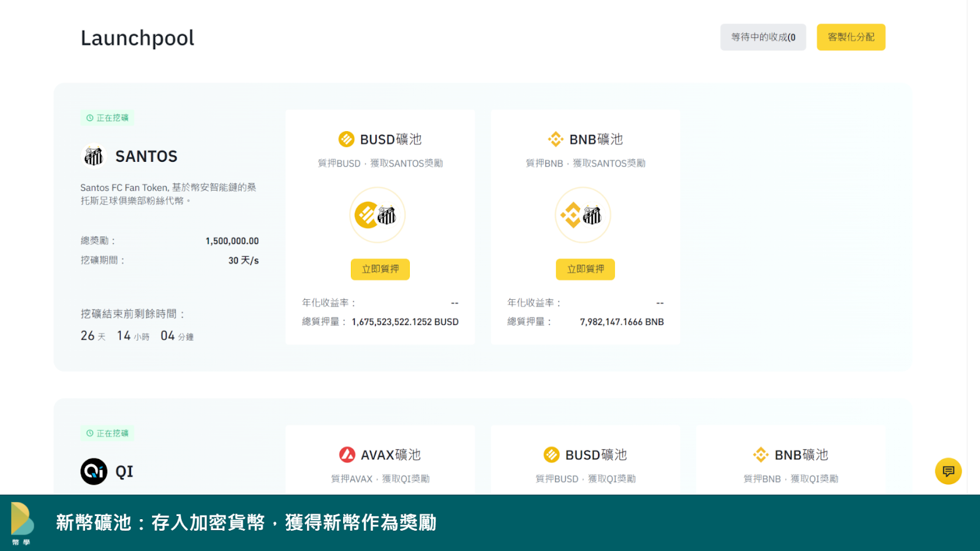Click the 幣學 logo in bottom banner

click(22, 524)
